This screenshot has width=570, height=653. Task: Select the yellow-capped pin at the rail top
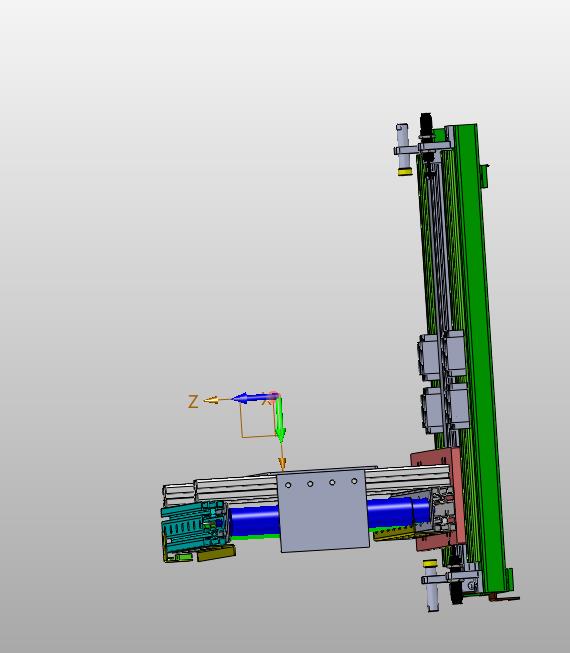tap(403, 150)
